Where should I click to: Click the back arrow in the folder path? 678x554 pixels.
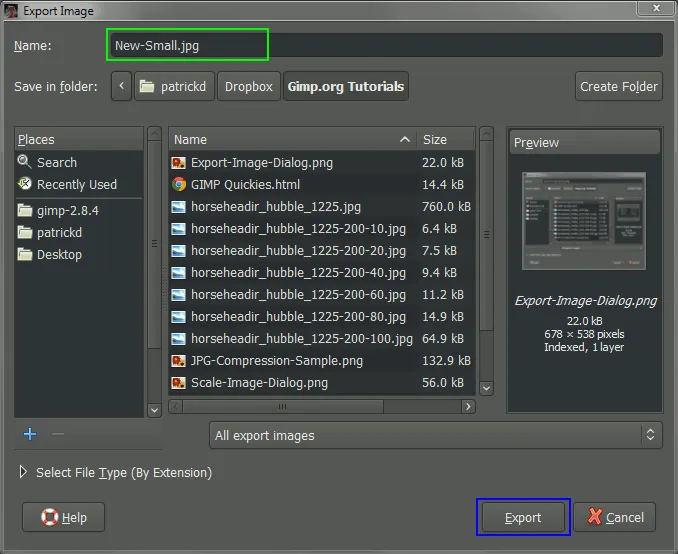122,86
